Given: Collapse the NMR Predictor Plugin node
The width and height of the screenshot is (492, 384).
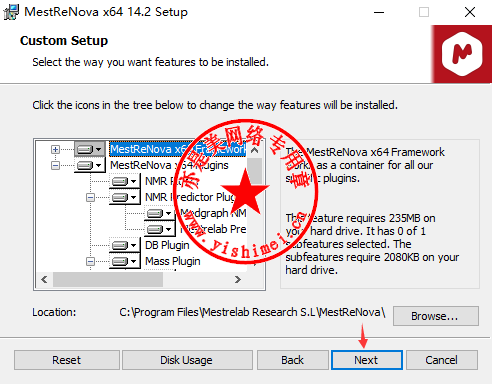Looking at the screenshot, I should [90, 197].
